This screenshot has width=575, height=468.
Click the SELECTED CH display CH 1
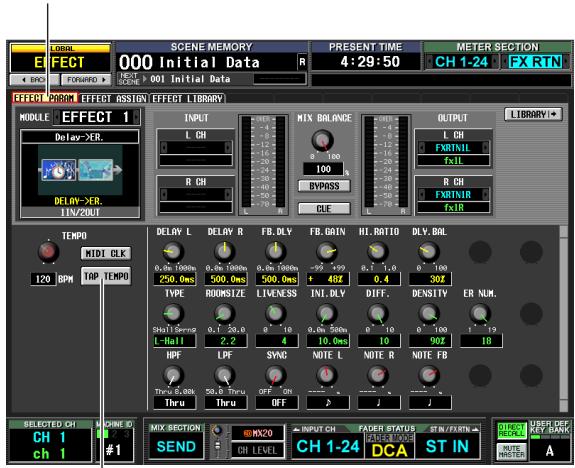pyautogui.click(x=50, y=445)
